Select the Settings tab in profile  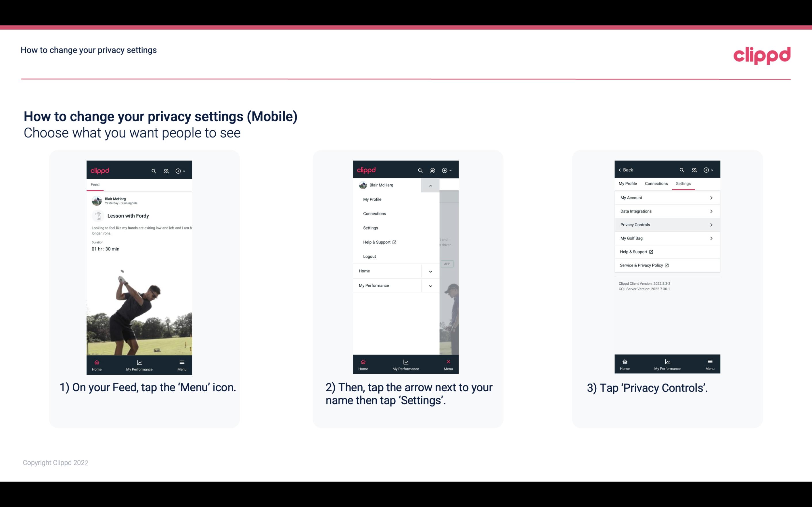click(683, 183)
